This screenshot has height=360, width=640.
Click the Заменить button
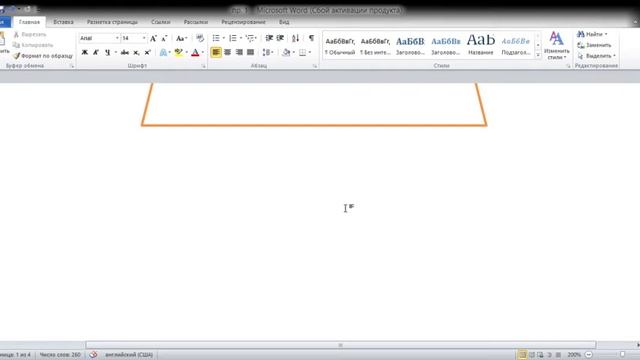[x=594, y=45]
